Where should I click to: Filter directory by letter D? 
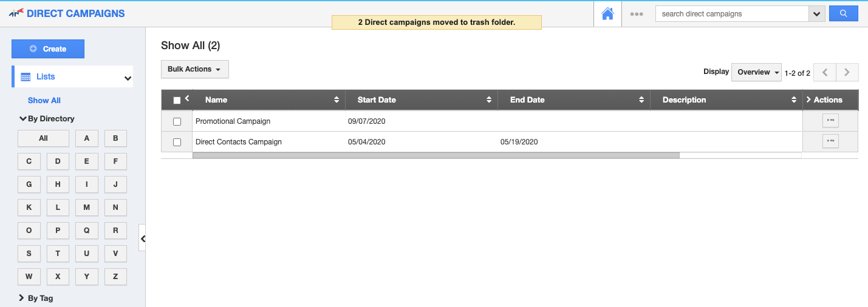click(58, 161)
